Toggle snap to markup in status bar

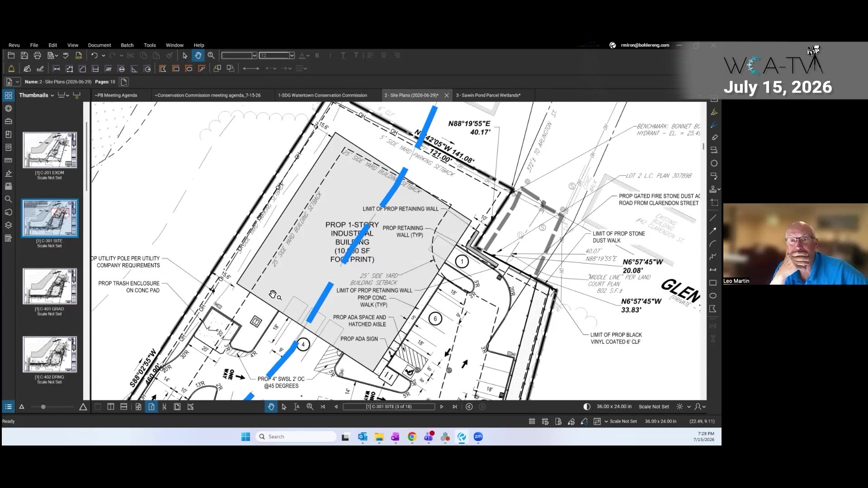(571, 422)
